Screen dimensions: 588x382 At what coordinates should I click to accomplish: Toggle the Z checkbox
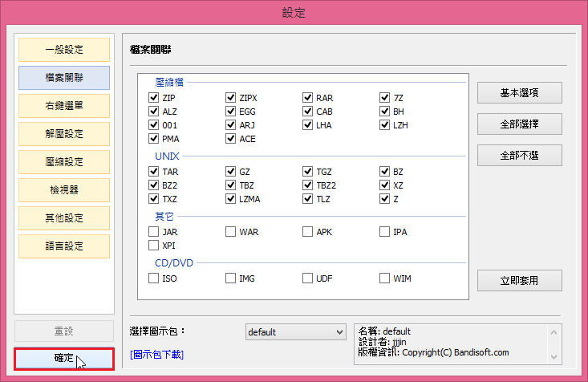(x=384, y=199)
